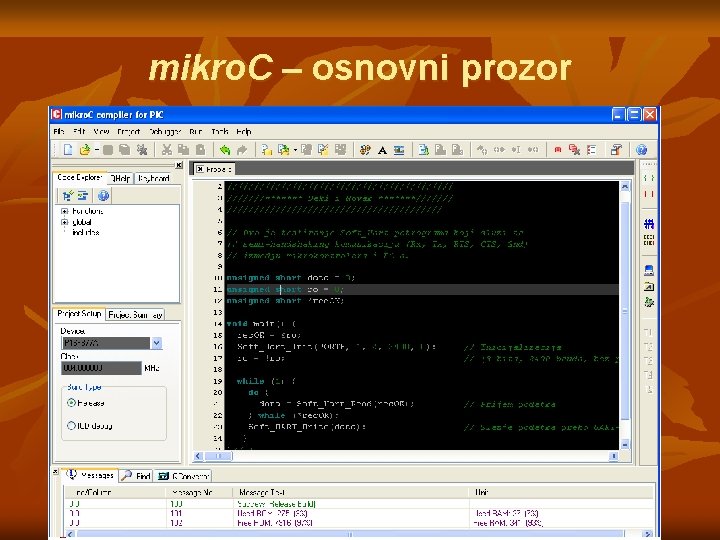The height and width of the screenshot is (540, 720).
Task: Open the Run menu
Action: pos(196,132)
